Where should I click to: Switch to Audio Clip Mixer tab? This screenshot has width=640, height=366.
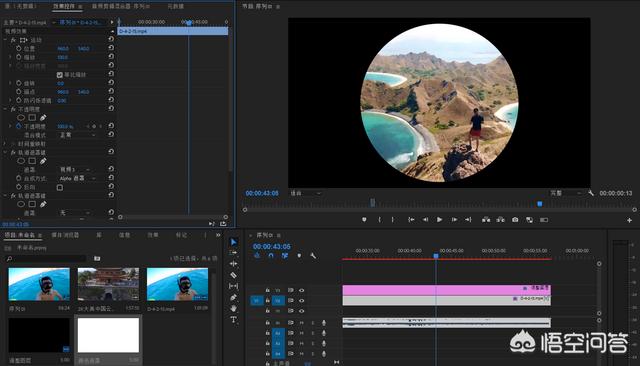click(x=120, y=6)
